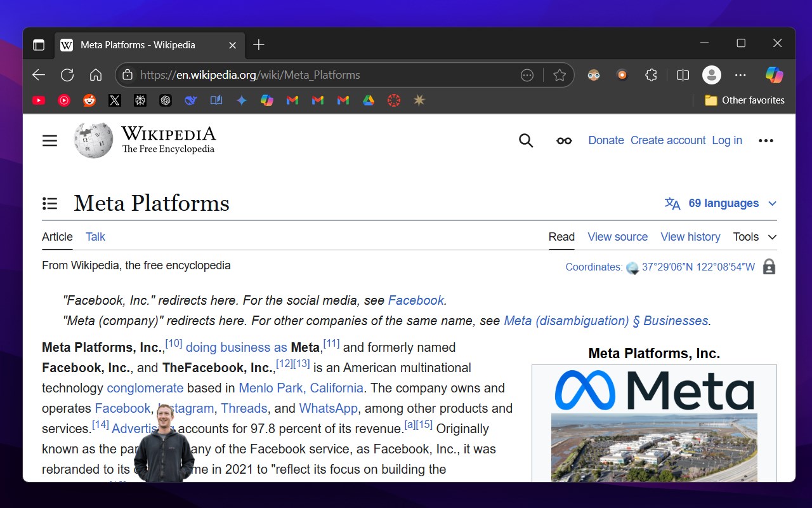Follow the Menlo Park, California link
This screenshot has width=812, height=508.
(301, 388)
